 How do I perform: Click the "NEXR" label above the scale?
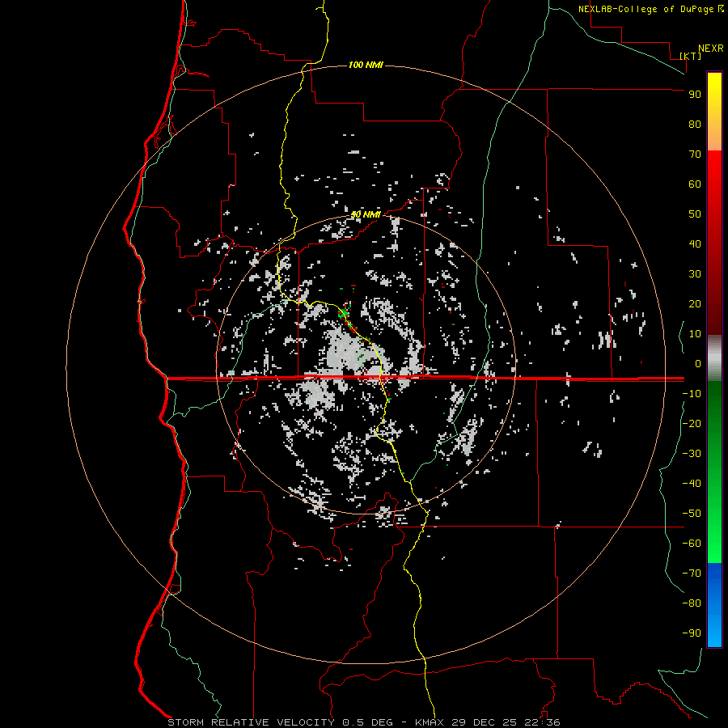point(711,49)
